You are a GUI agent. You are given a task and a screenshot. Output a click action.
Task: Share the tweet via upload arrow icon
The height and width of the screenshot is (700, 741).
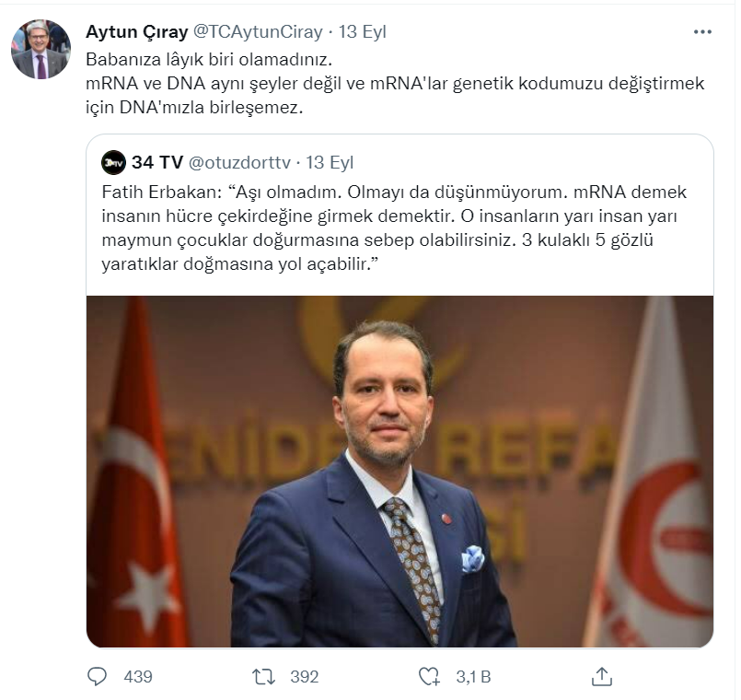click(x=602, y=676)
